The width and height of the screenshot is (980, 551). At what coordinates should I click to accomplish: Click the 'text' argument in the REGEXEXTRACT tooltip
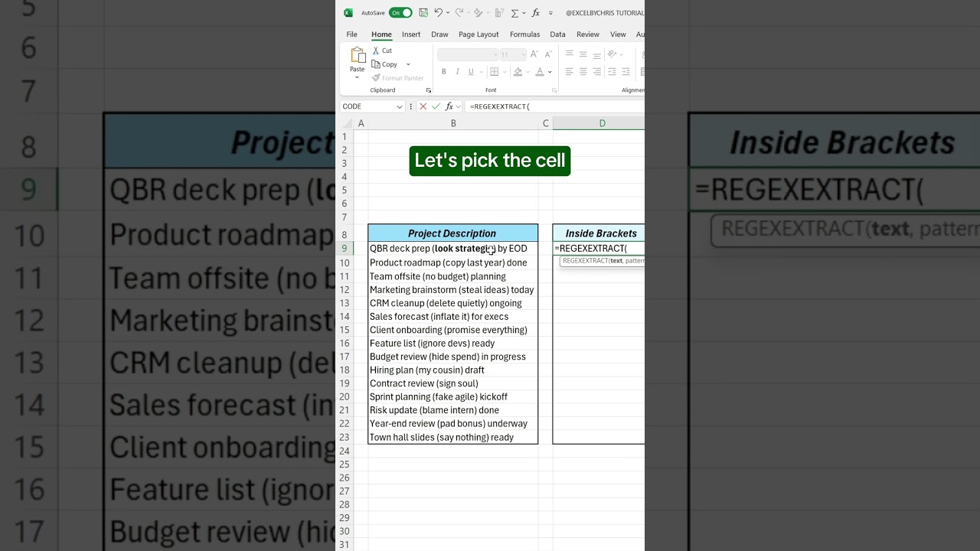pyautogui.click(x=616, y=261)
